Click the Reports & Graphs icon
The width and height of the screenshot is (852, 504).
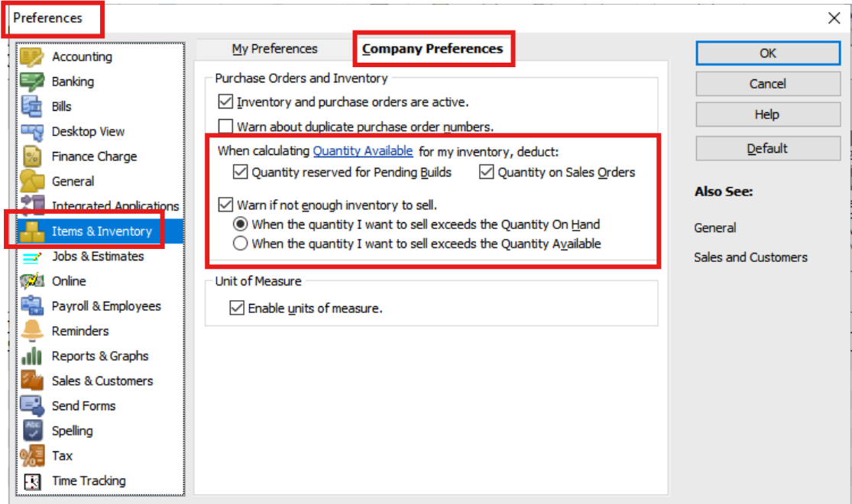point(32,356)
